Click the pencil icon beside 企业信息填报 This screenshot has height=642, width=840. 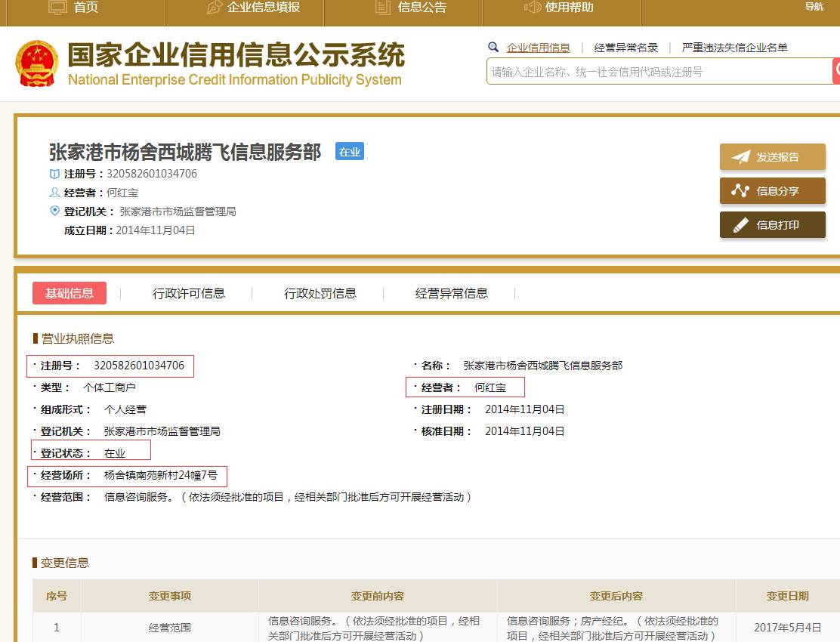tap(215, 8)
